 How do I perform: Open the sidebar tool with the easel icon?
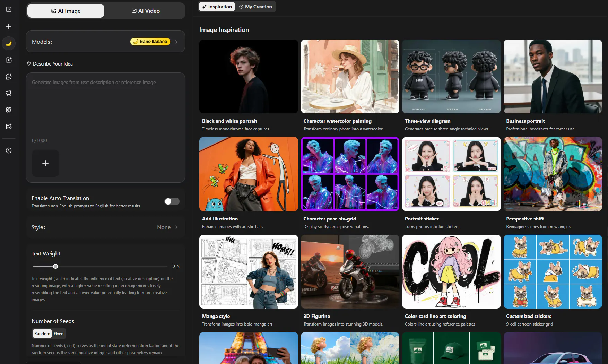pyautogui.click(x=9, y=93)
